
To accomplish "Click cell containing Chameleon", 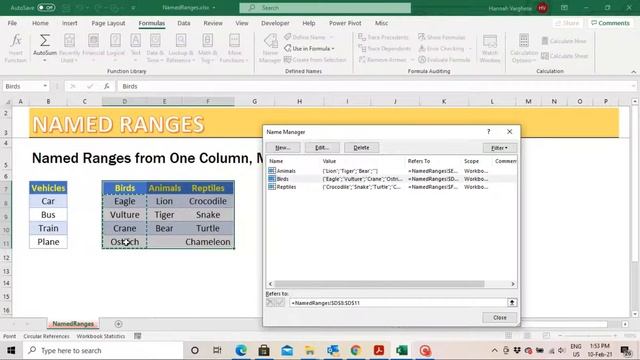I will [208, 242].
